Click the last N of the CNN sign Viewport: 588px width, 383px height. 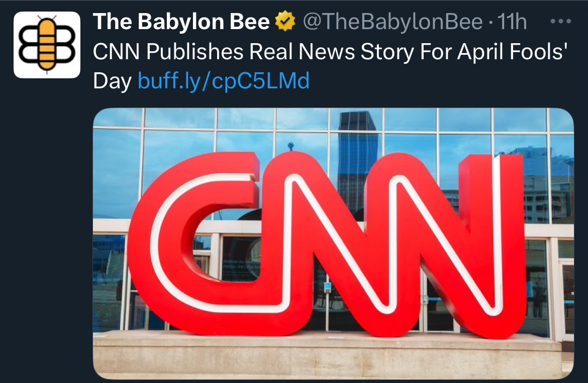pyautogui.click(x=450, y=243)
